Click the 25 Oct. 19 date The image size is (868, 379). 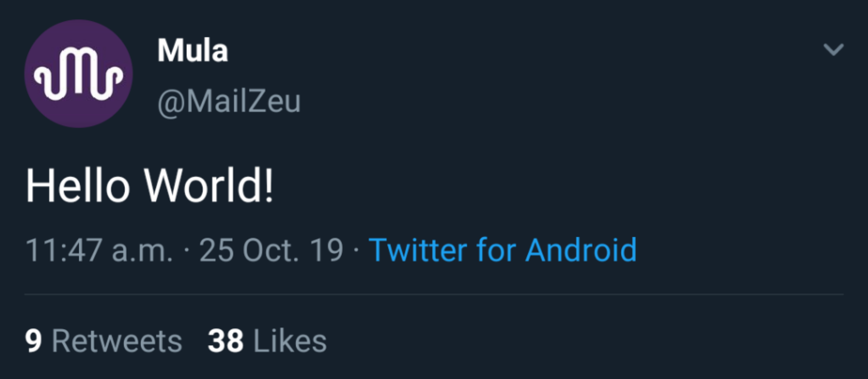pos(271,250)
